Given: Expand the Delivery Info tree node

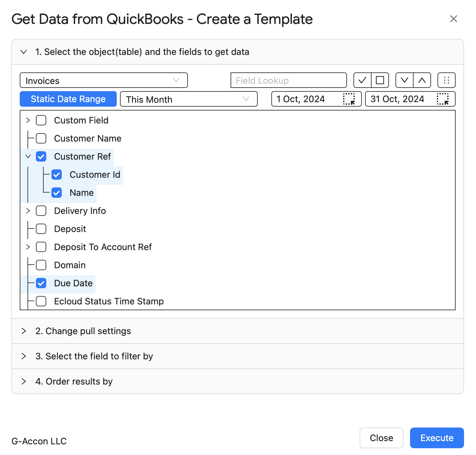Looking at the screenshot, I should coord(28,211).
